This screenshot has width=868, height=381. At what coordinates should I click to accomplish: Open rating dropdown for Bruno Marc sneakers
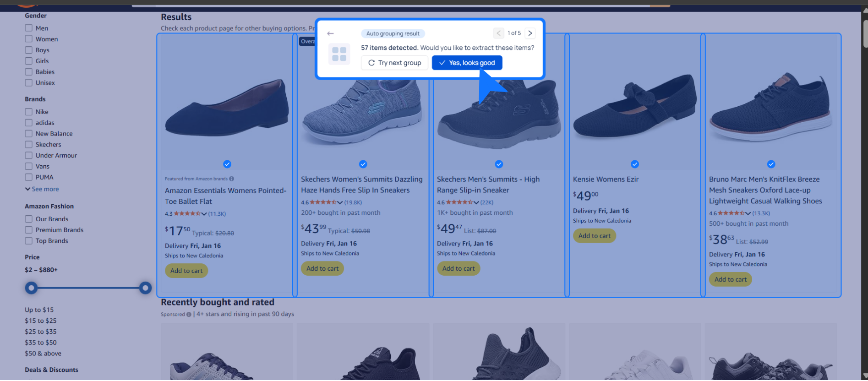[x=748, y=213]
